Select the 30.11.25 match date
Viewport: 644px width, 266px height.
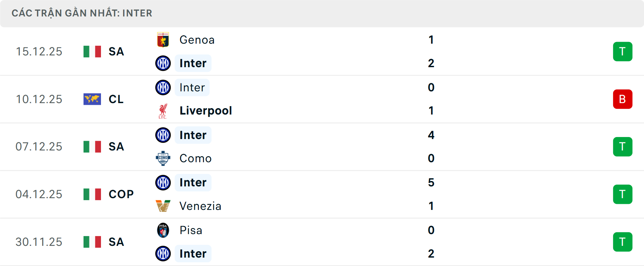39,242
